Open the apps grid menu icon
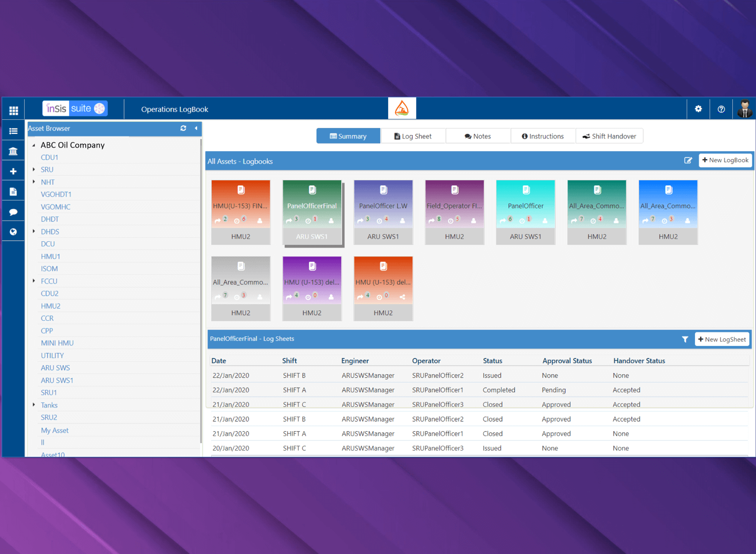 [14, 110]
